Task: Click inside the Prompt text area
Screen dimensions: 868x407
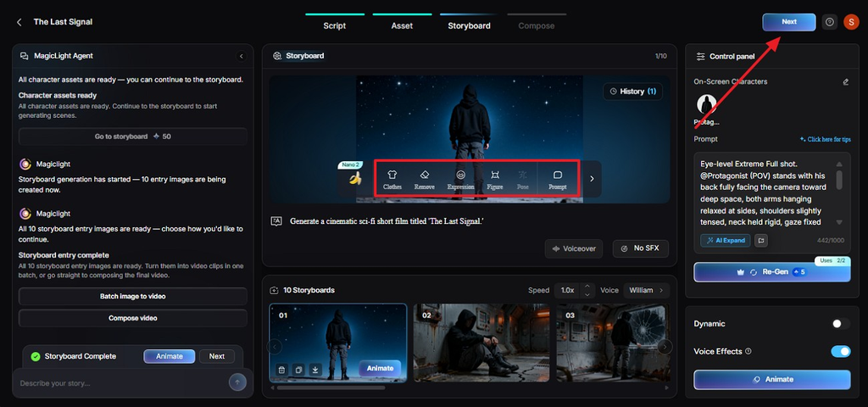Action: 765,194
